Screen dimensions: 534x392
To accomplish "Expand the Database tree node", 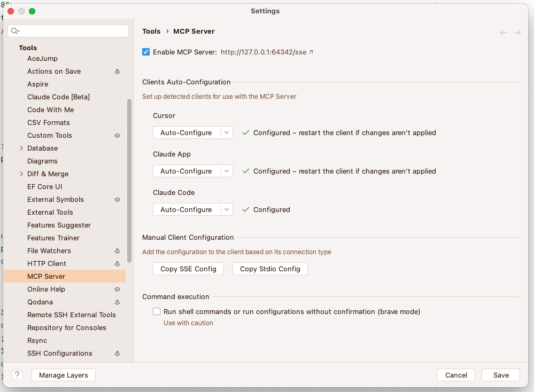I will 21,148.
